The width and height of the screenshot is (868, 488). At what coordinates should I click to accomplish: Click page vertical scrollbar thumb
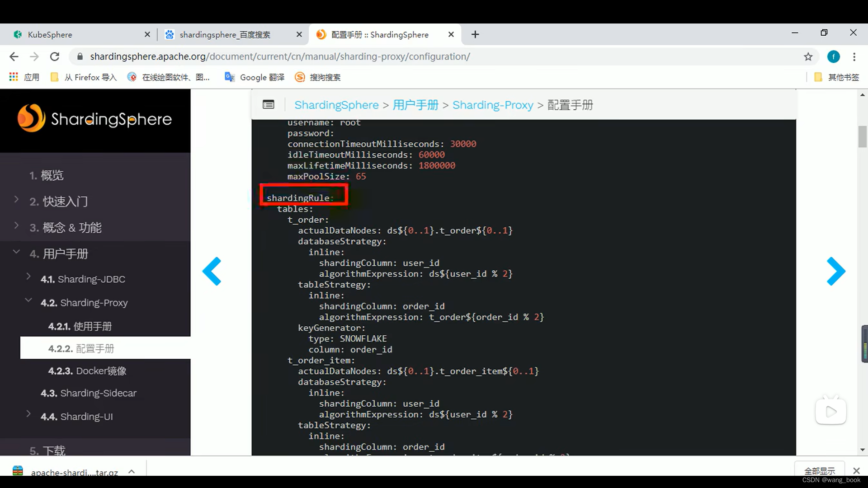(x=863, y=137)
